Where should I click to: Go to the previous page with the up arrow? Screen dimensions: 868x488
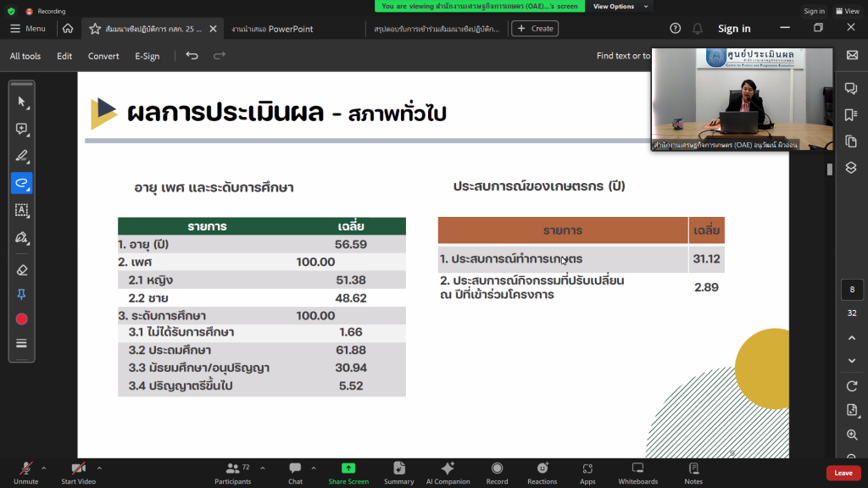pyautogui.click(x=852, y=338)
